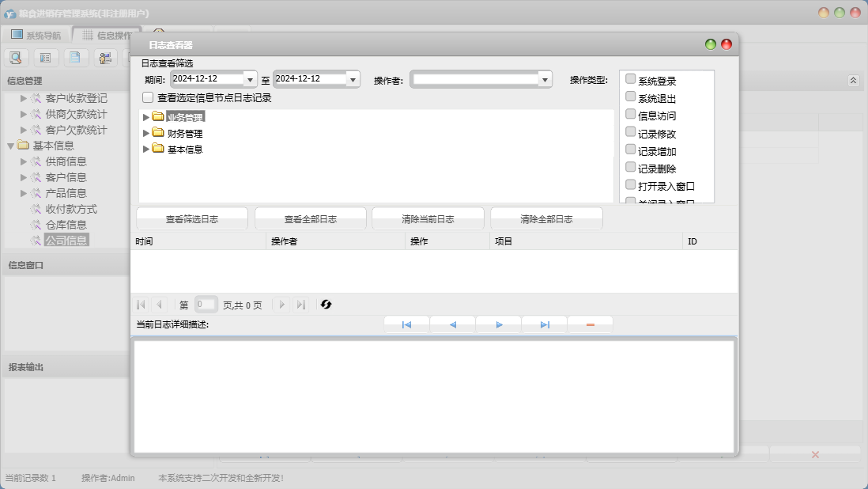Open the start date dropdown arrow
Image resolution: width=868 pixels, height=489 pixels.
pos(251,80)
